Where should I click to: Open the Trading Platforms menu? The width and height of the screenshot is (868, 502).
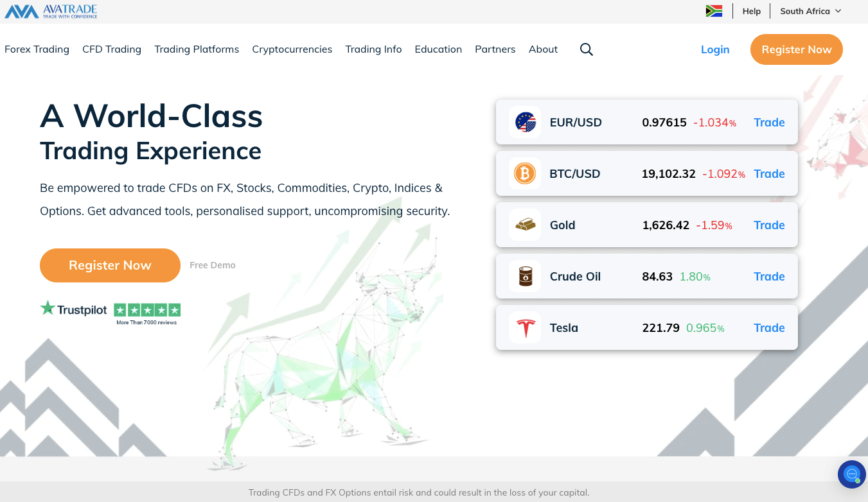point(197,49)
